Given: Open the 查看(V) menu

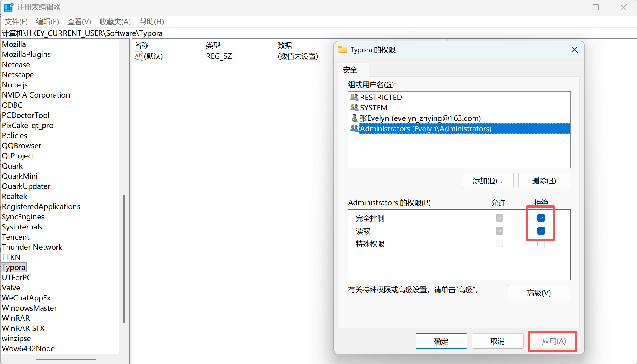Looking at the screenshot, I should click(79, 21).
